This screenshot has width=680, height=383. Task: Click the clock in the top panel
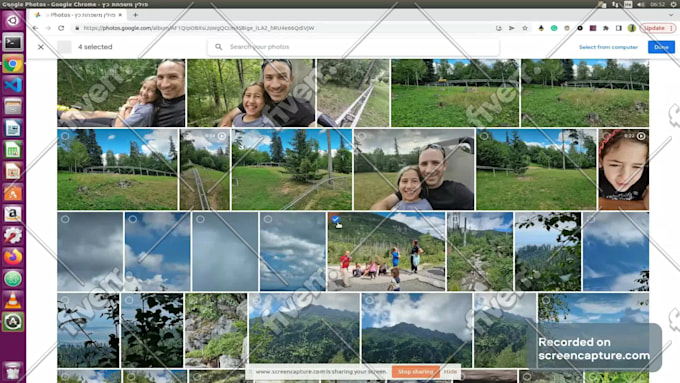(x=657, y=4)
